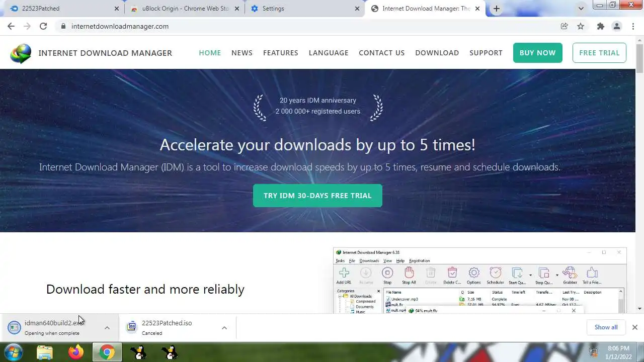Open the CONTACT US nav item
Viewport: 644px width, 362px height.
[382, 53]
